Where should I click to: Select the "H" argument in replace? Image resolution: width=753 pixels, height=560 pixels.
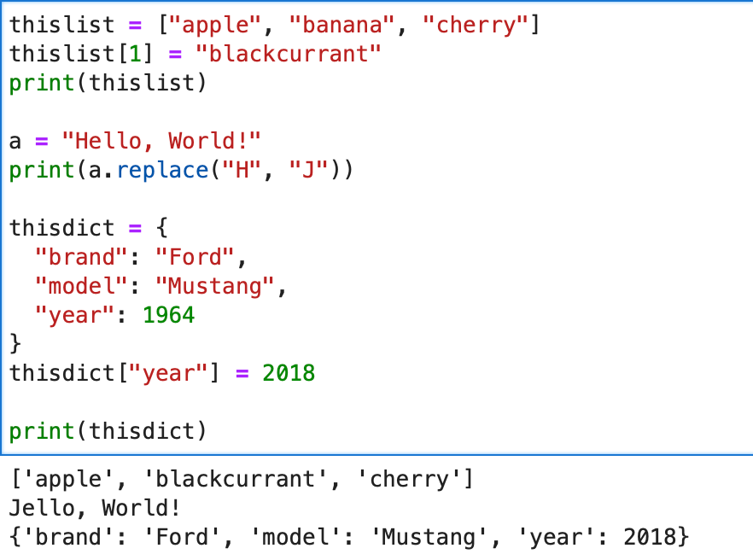tap(241, 169)
